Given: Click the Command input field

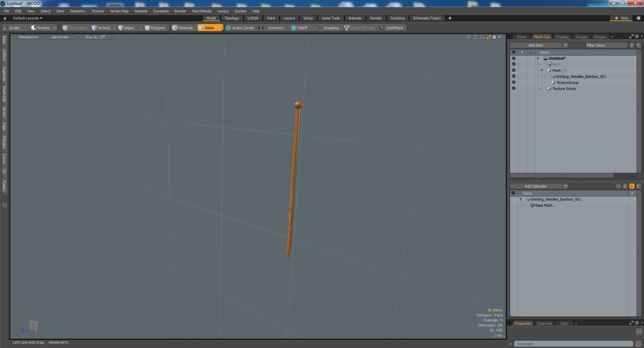Looking at the screenshot, I should (x=574, y=344).
